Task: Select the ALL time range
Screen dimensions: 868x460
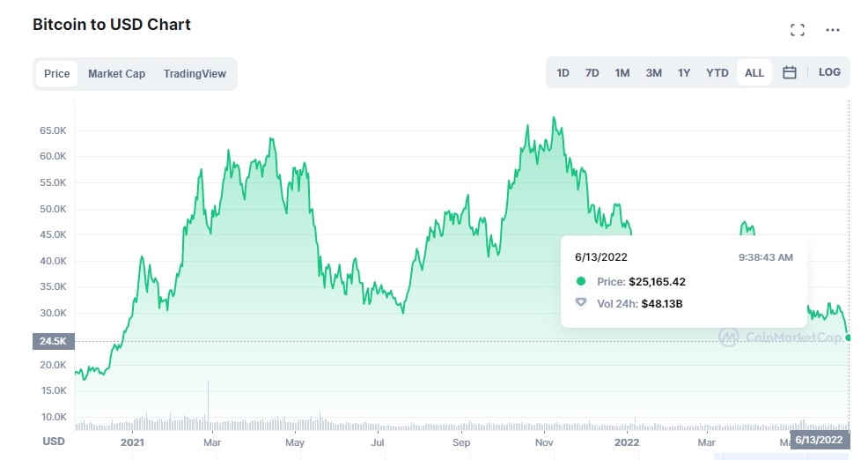Action: tap(754, 72)
